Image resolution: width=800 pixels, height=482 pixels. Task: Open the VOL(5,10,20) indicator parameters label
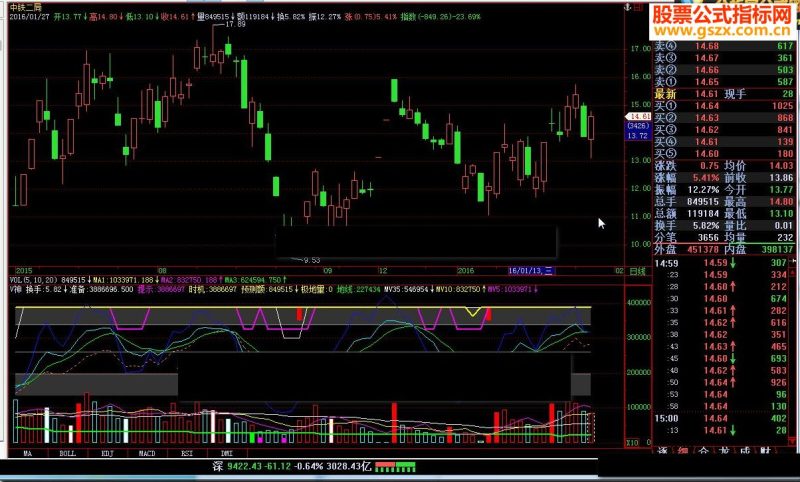[x=34, y=280]
